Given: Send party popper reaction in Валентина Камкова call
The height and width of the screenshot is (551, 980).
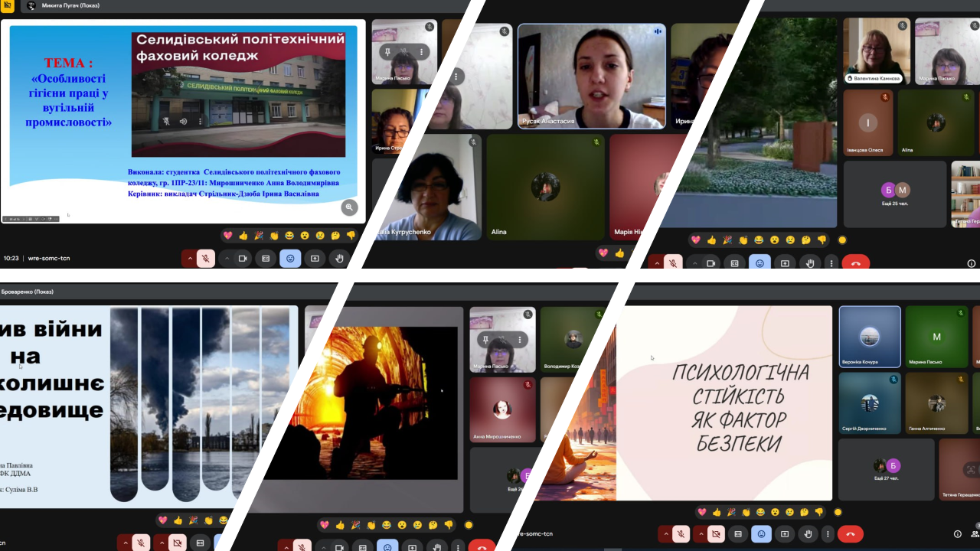Looking at the screenshot, I should point(727,240).
